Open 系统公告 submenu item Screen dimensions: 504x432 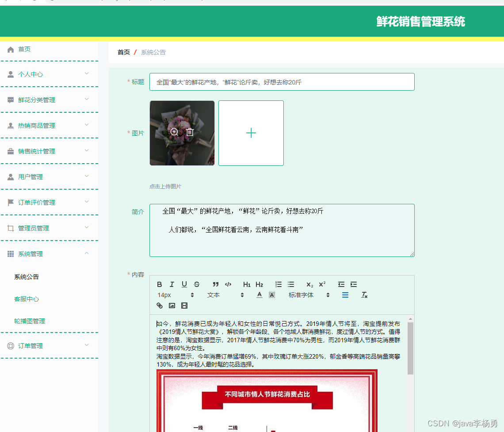tap(27, 277)
